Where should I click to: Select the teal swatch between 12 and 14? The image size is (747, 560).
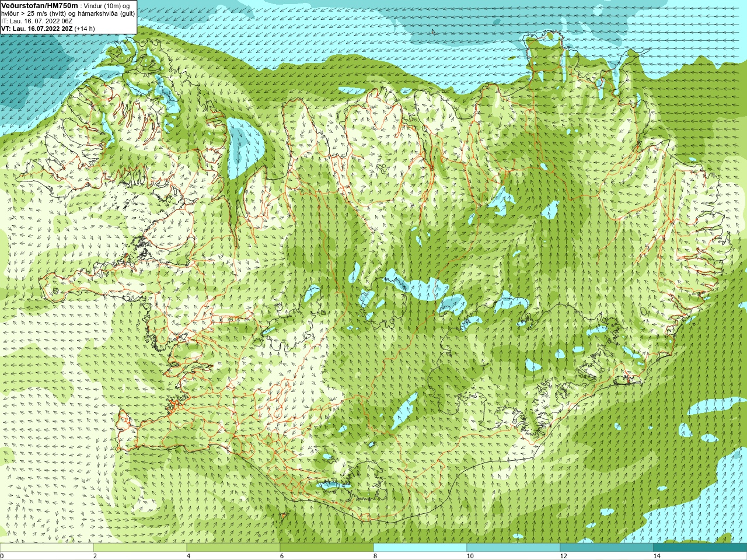(607, 548)
